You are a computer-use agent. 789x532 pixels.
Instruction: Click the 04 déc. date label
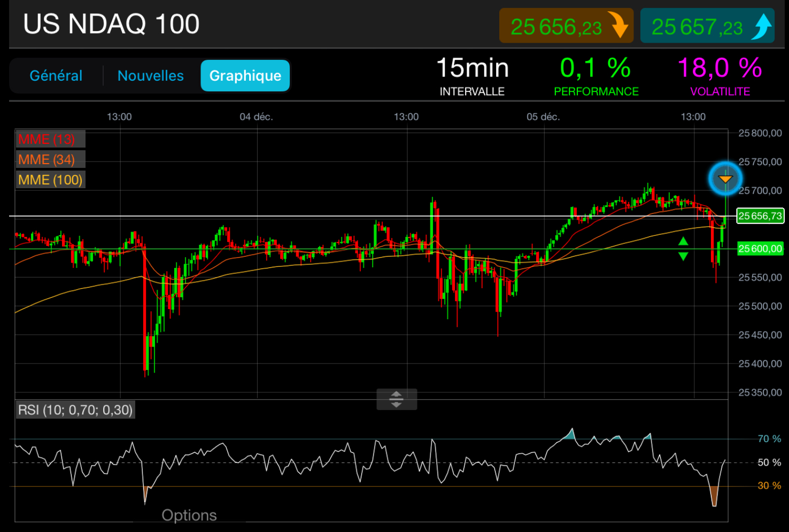tap(256, 117)
